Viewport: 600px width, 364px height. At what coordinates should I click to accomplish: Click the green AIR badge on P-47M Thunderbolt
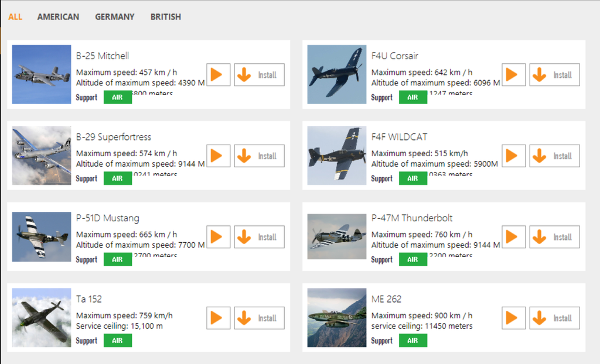pyautogui.click(x=413, y=259)
